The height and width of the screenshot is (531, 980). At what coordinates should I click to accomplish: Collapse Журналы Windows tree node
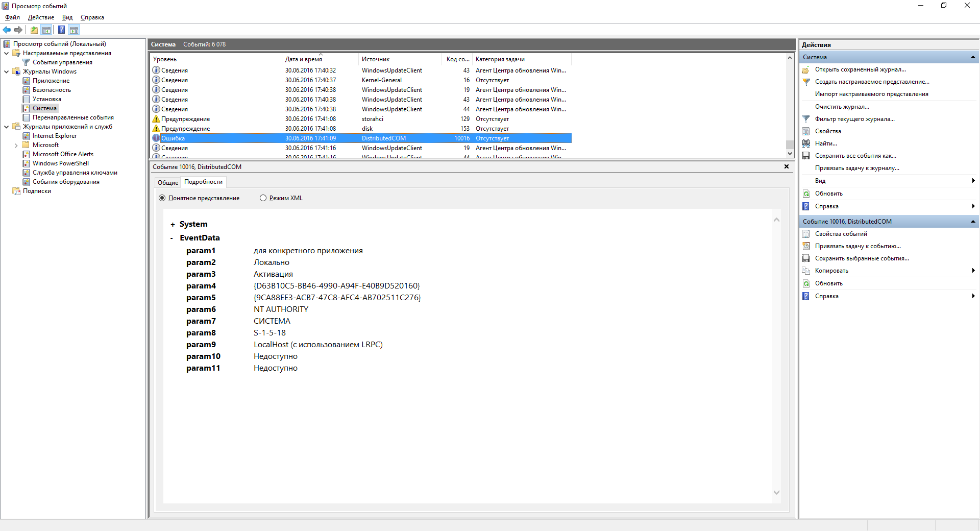[6, 71]
